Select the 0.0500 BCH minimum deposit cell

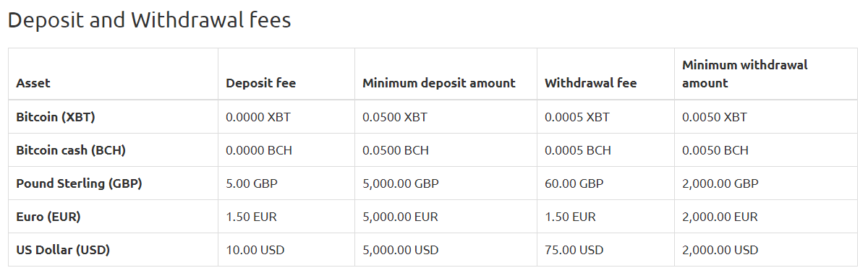tap(396, 150)
